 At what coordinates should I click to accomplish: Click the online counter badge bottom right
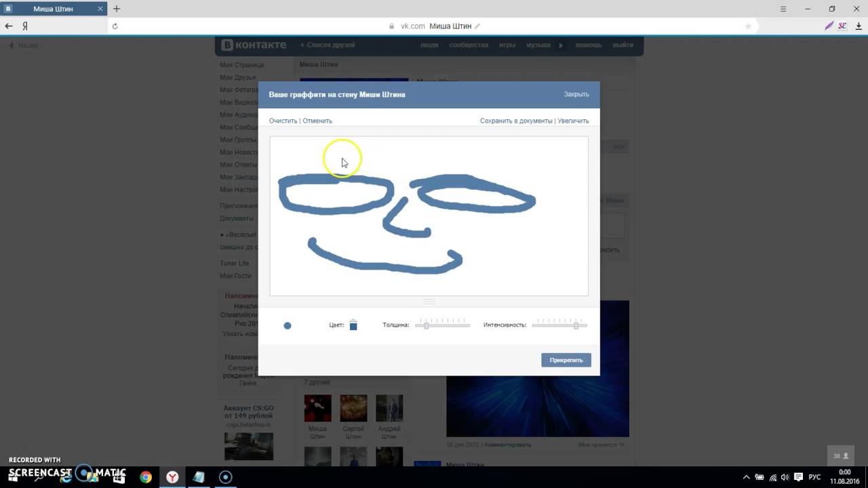841,456
